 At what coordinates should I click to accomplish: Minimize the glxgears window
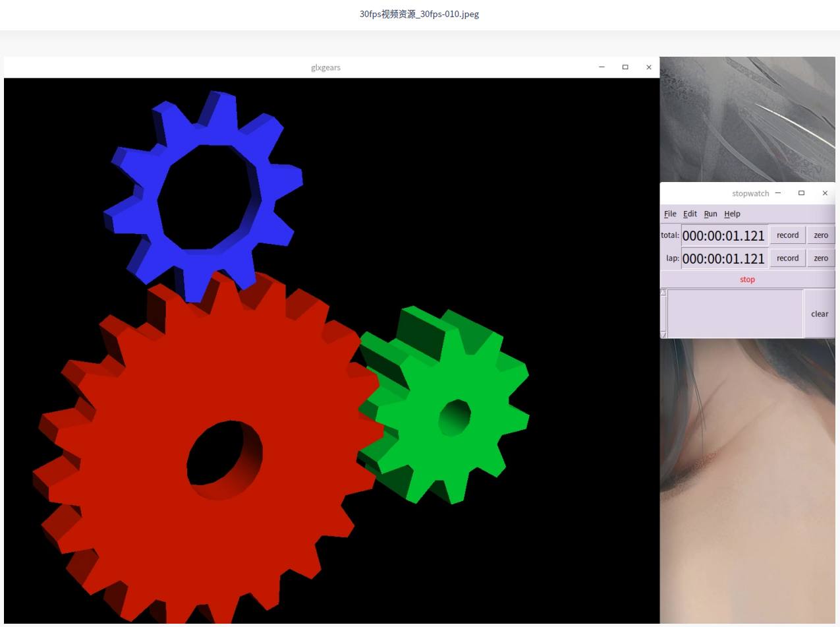point(602,67)
